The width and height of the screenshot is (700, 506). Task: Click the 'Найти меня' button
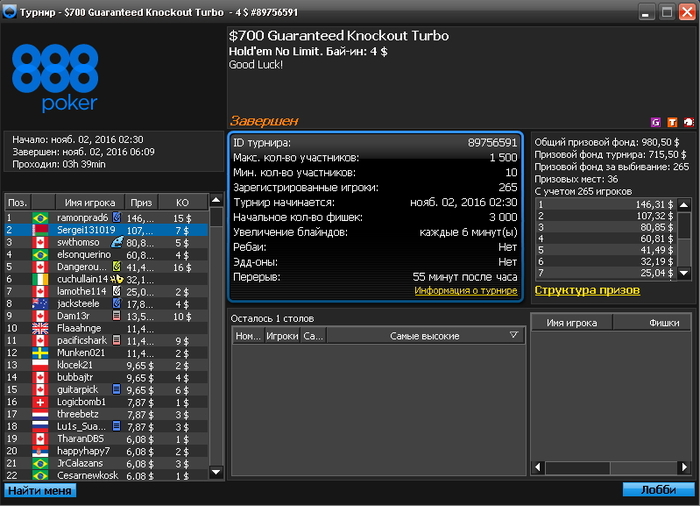(40, 490)
